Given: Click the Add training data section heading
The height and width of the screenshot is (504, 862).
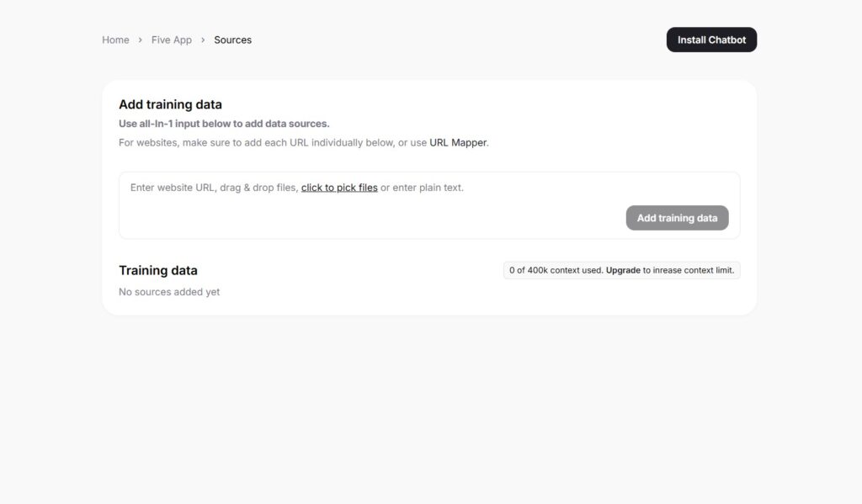Looking at the screenshot, I should click(x=170, y=104).
